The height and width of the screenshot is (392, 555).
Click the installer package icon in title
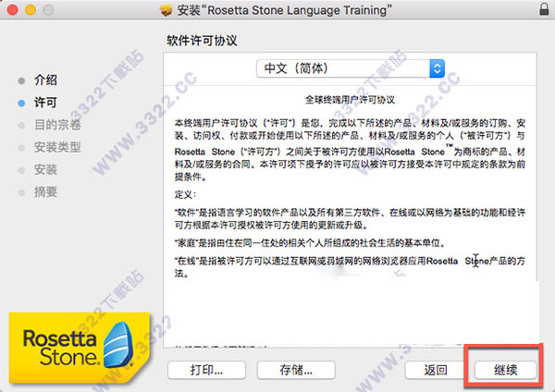(166, 10)
